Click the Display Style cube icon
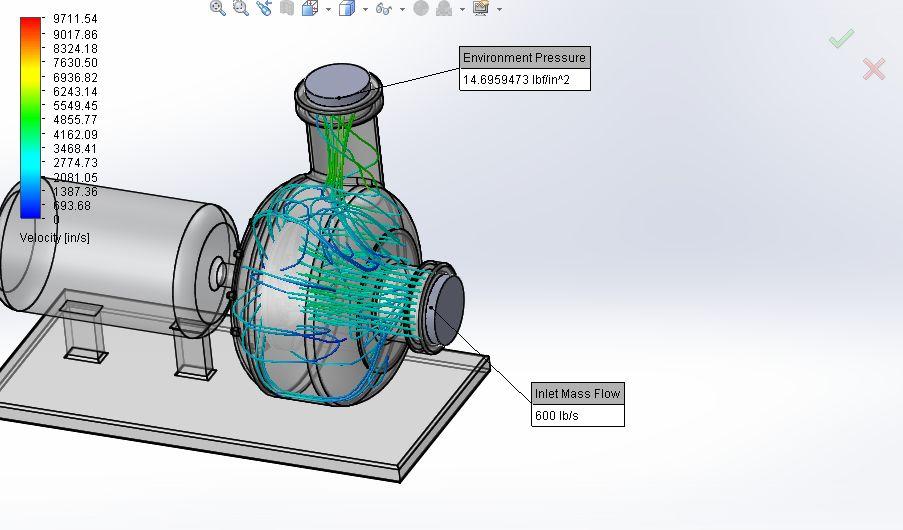 [346, 8]
